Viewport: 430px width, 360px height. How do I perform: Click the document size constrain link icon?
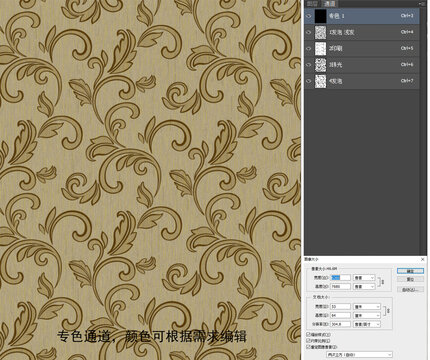tap(388, 311)
